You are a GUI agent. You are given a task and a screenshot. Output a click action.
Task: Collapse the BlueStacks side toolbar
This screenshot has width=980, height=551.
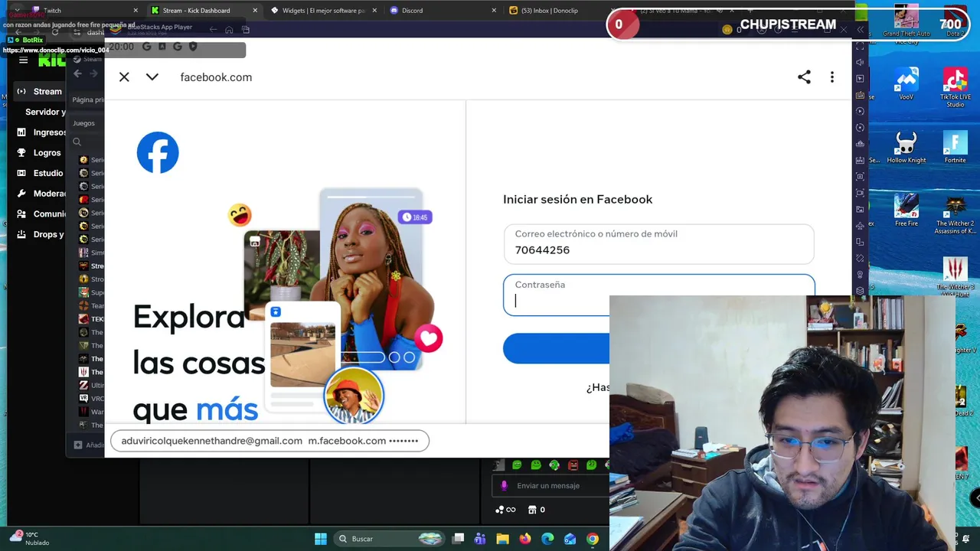pyautogui.click(x=861, y=30)
